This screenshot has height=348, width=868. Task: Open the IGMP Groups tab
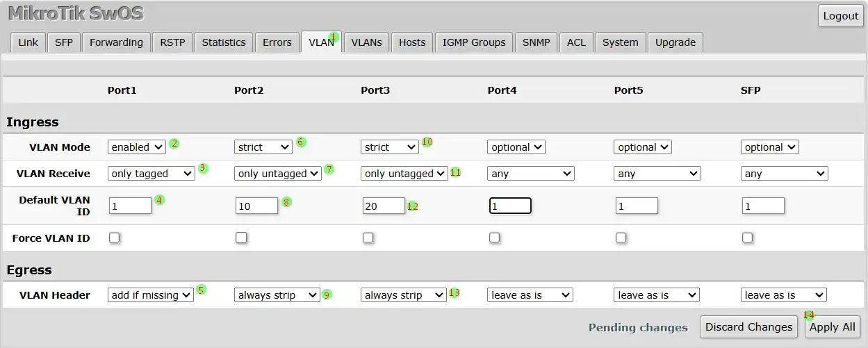[474, 42]
